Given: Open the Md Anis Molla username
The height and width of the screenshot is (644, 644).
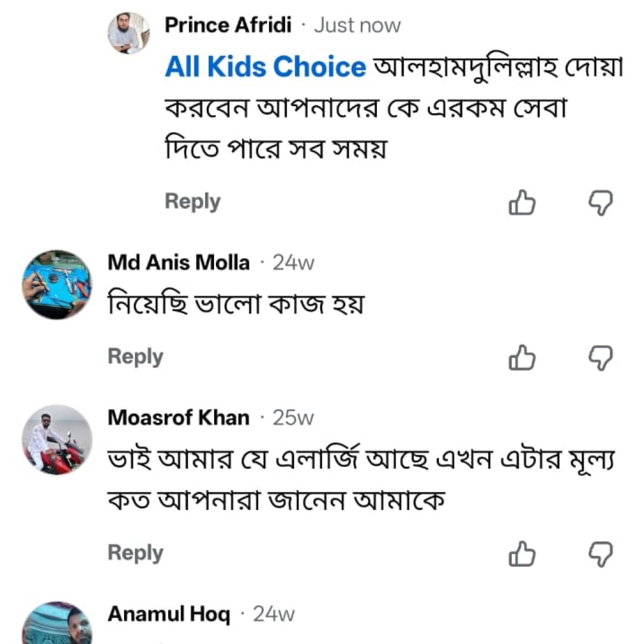Looking at the screenshot, I should click(x=179, y=262).
